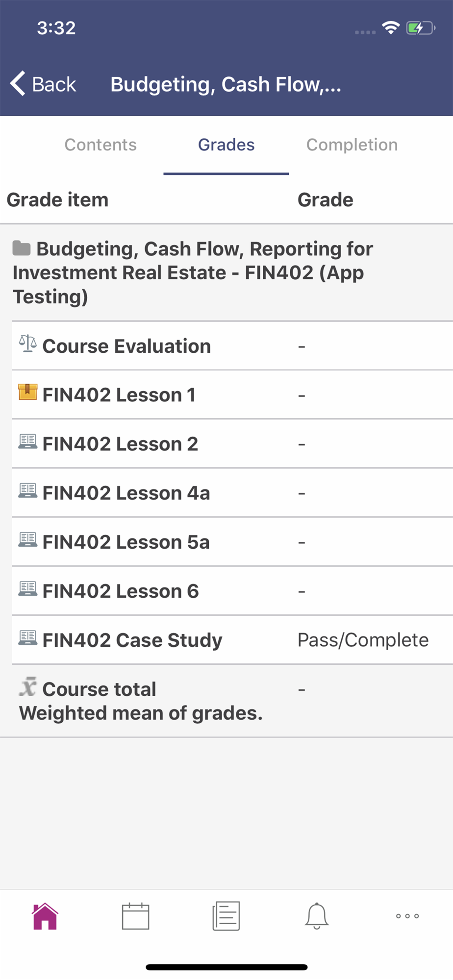Tap the course total x-bar icon
The height and width of the screenshot is (980, 453).
(28, 687)
